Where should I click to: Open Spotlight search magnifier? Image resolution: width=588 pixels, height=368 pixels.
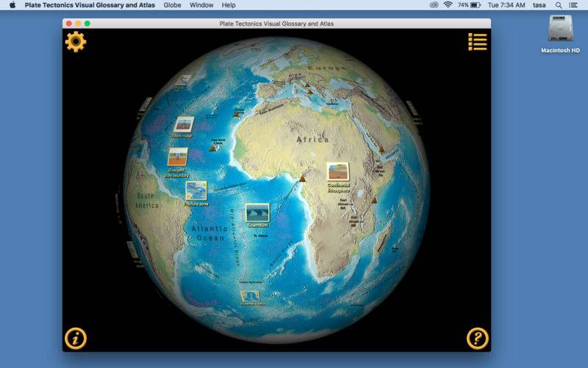[559, 5]
